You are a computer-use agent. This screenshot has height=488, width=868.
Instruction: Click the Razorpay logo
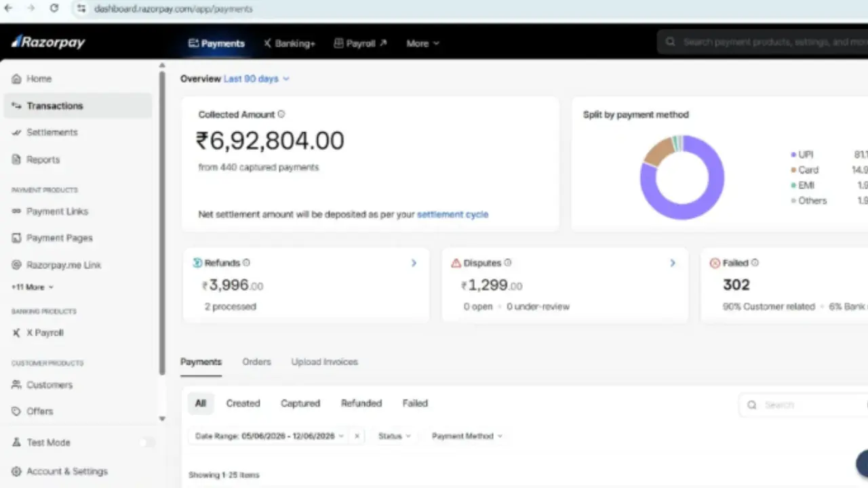point(48,42)
